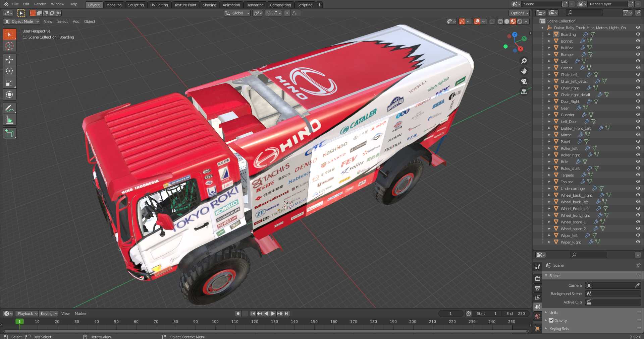Screen dimensions: 644x339
Task: Switch to the UV Editing workspace tab
Action: pyautogui.click(x=159, y=5)
